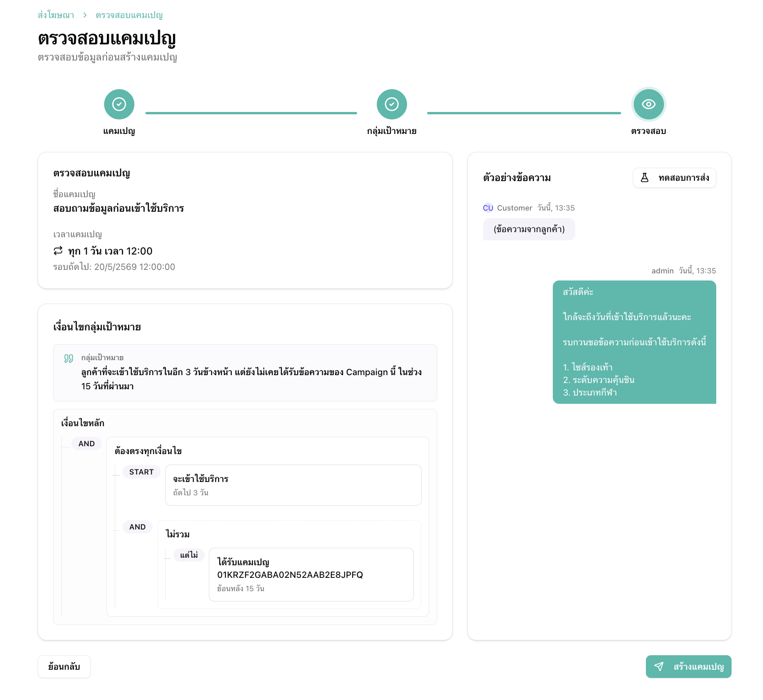This screenshot has height=700, width=763.
Task: Click the แต่ไม่ exclusion badge
Action: [189, 555]
